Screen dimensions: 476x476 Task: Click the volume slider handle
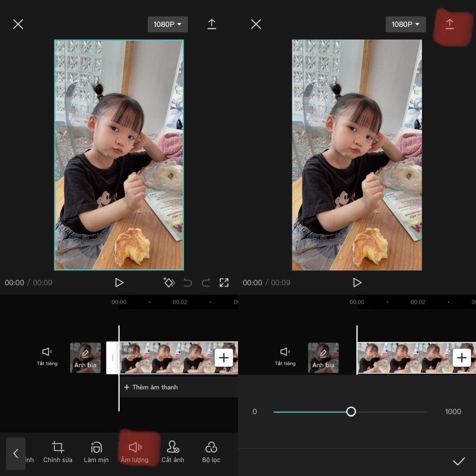coord(351,411)
